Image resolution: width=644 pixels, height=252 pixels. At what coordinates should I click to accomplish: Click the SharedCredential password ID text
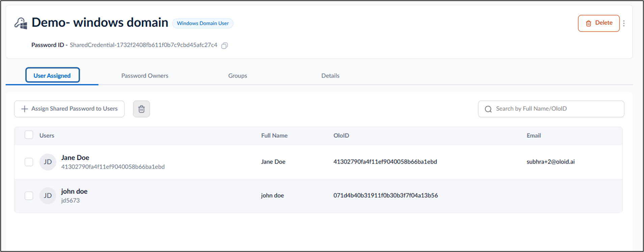(143, 45)
